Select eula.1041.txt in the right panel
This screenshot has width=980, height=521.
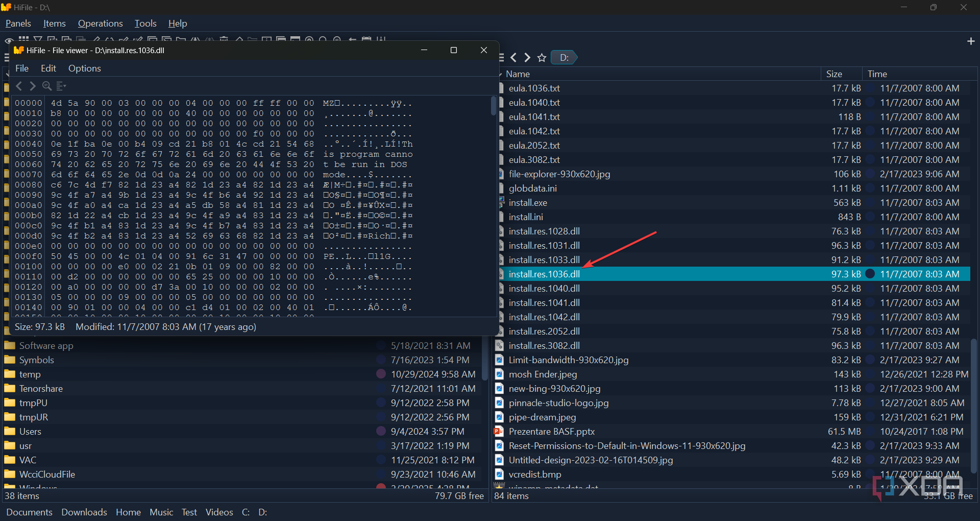click(731, 117)
